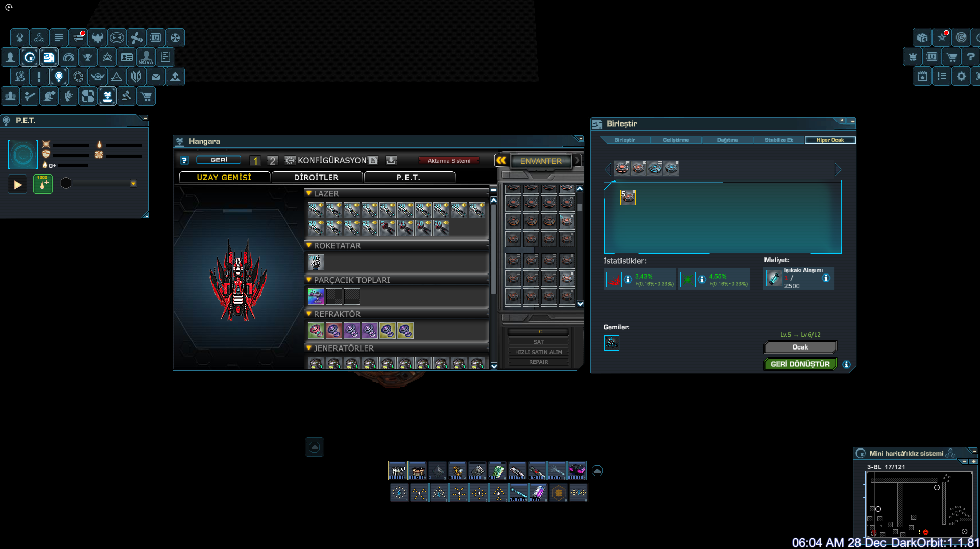This screenshot has width=980, height=549.
Task: Toggle the highlighted circular X icon
Action: pyautogui.click(x=30, y=57)
